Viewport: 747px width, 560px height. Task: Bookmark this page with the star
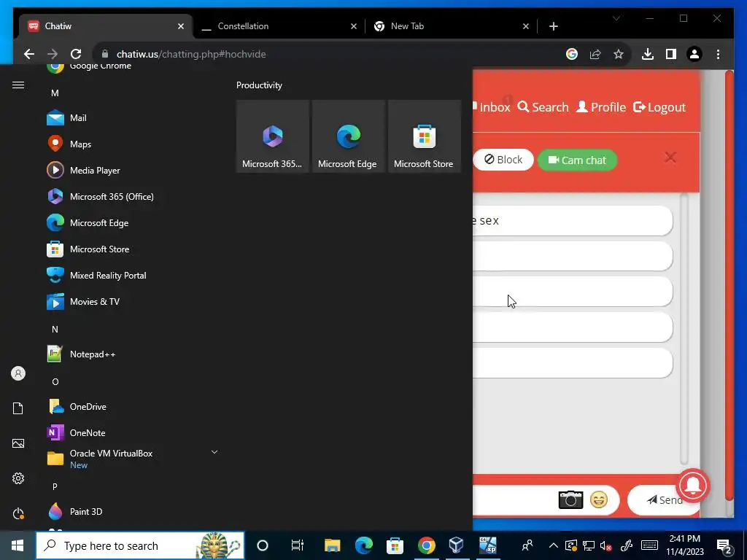point(619,54)
